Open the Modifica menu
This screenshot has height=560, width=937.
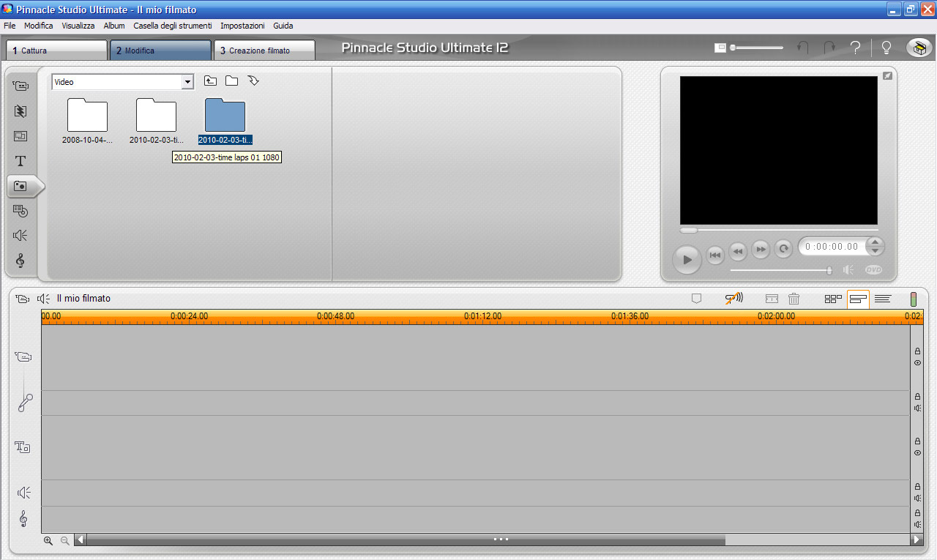(38, 26)
